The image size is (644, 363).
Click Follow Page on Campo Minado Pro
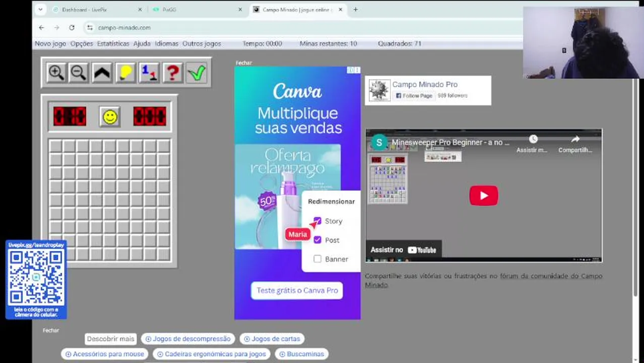tap(414, 96)
